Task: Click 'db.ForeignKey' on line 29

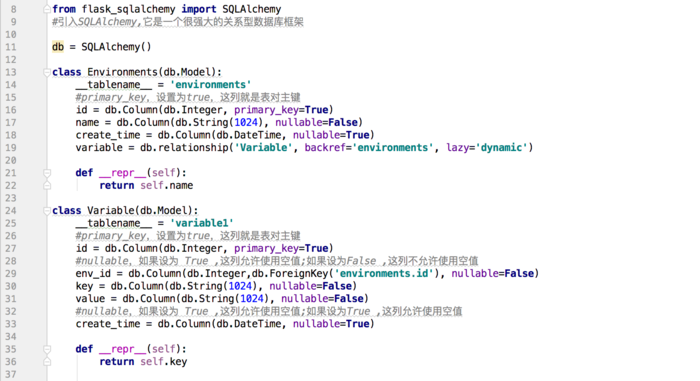Action: click(290, 273)
